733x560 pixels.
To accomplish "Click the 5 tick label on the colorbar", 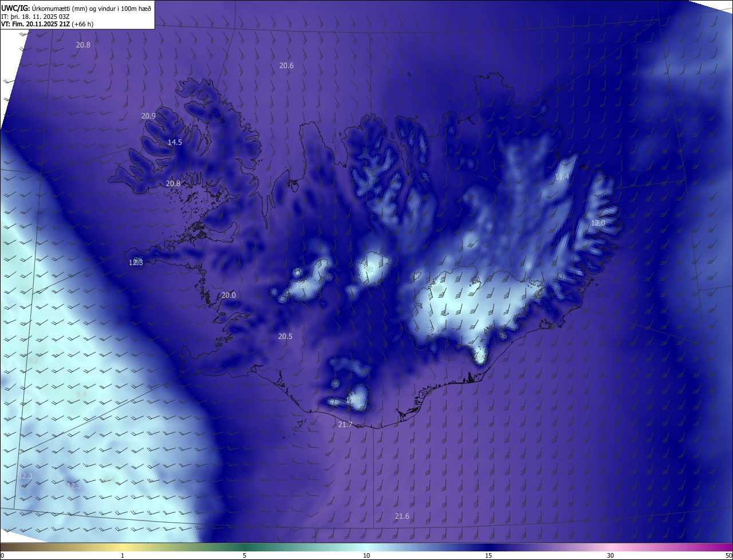I will [245, 555].
